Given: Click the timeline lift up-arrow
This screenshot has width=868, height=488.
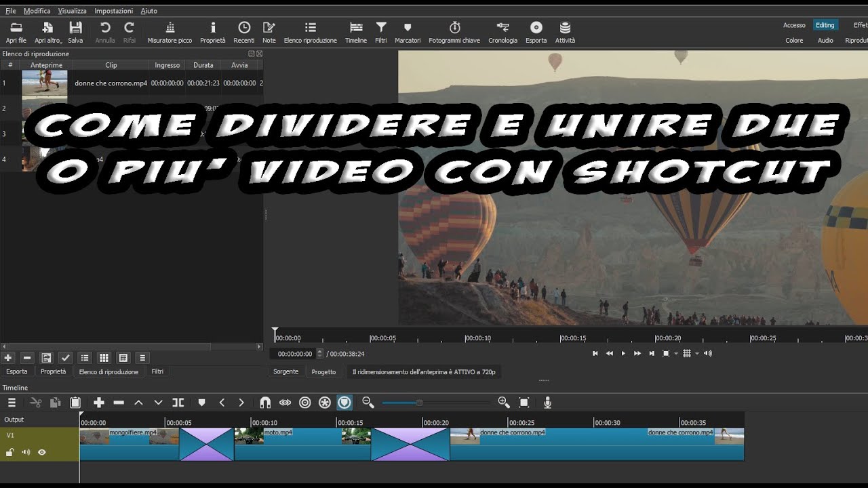Looking at the screenshot, I should pos(138,403).
